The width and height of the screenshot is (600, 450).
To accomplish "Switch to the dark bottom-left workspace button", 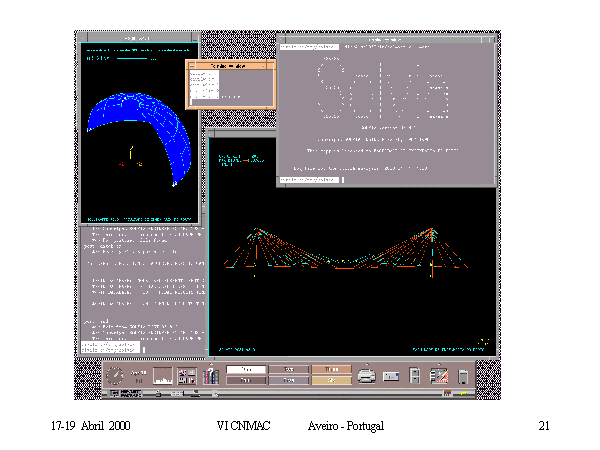I will (246, 380).
